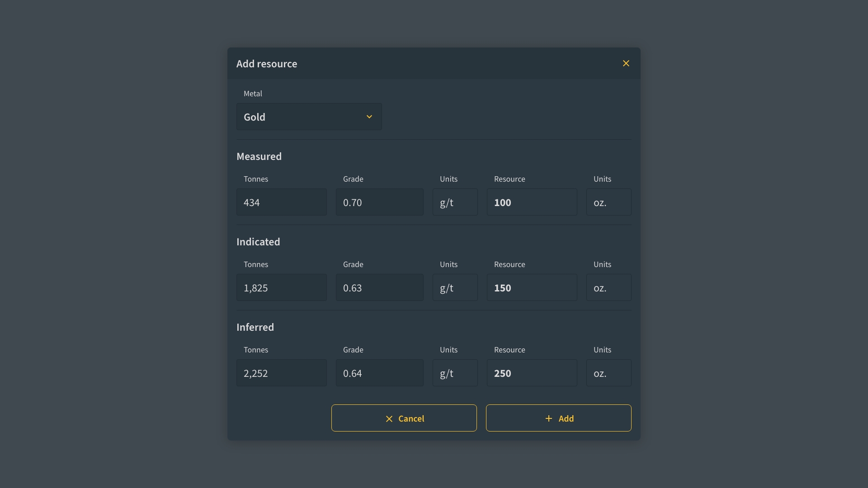The width and height of the screenshot is (868, 488).
Task: Click the Measured Resource field showing 100
Action: pos(532,202)
